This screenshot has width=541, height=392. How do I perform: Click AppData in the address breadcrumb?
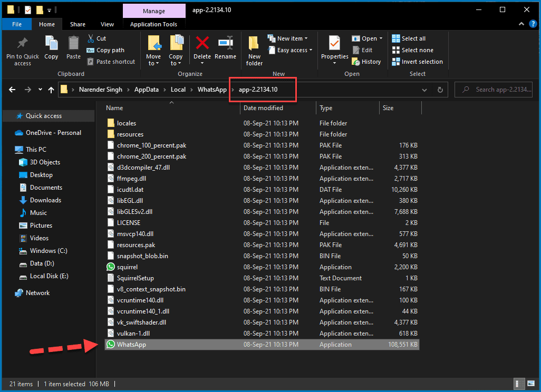[x=146, y=90]
